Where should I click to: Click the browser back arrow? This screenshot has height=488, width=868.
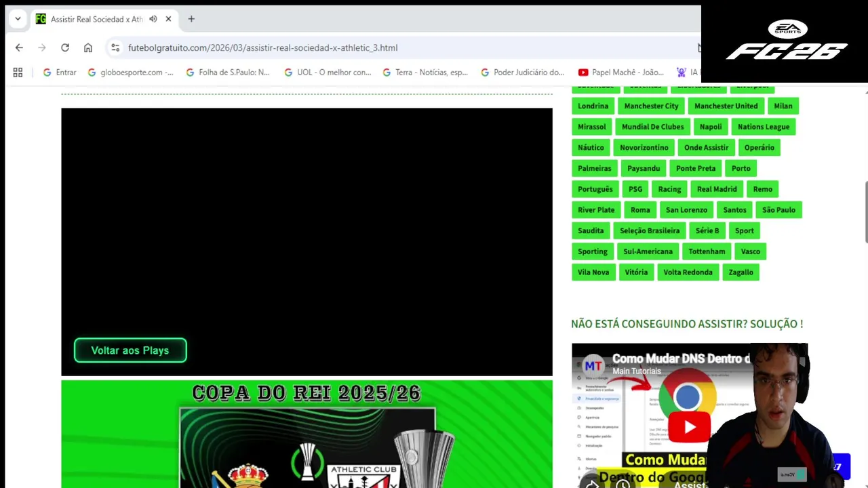[x=19, y=47]
